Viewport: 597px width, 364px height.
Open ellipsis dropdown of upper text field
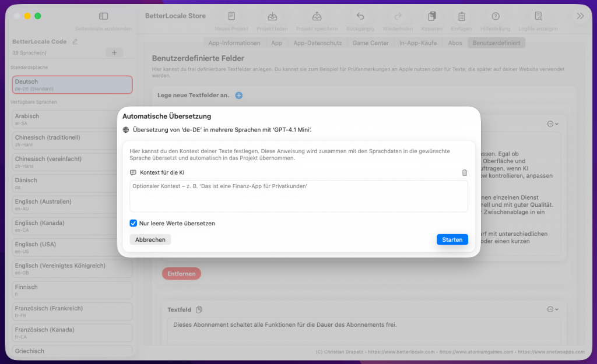552,123
